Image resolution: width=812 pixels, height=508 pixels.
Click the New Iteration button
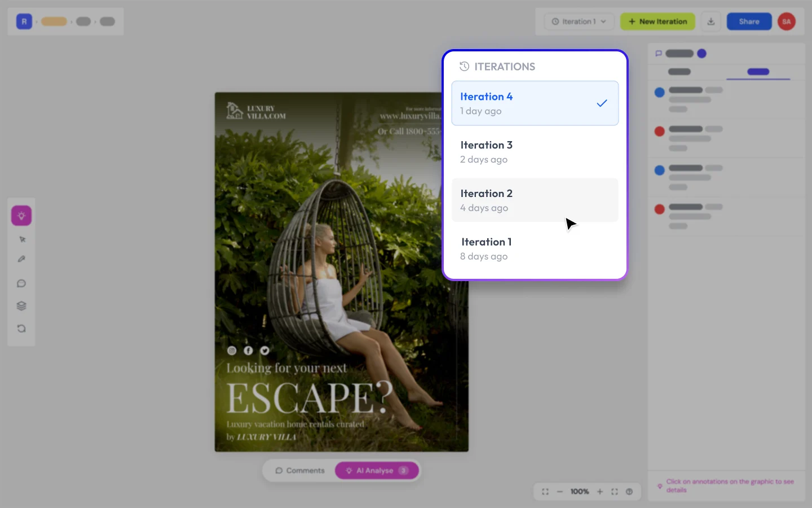coord(657,21)
